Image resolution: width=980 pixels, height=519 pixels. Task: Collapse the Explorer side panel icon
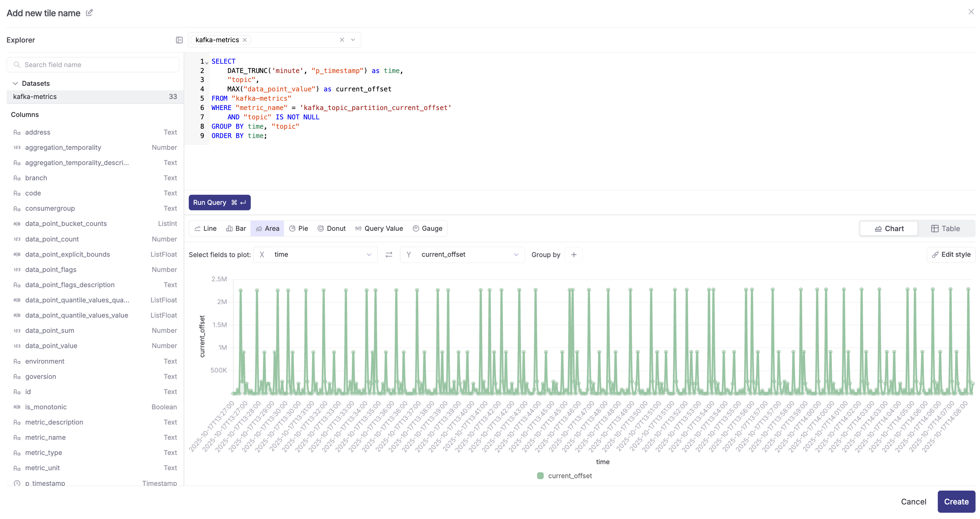coord(179,40)
